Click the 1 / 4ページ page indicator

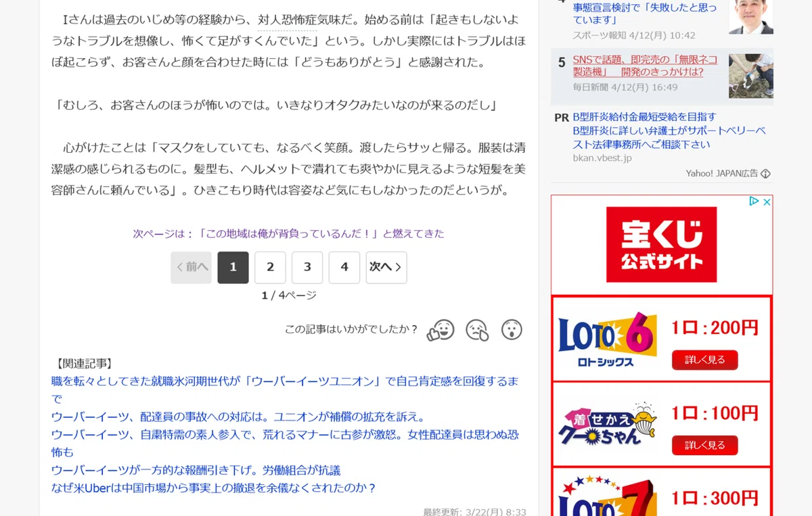pyautogui.click(x=289, y=296)
